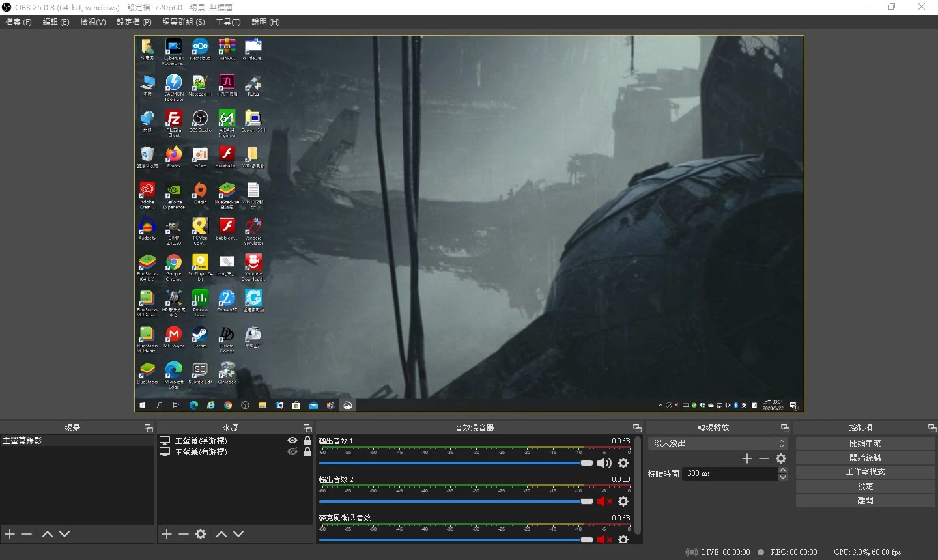Click the audio mixer vertical scrollbar
This screenshot has width=938, height=560.
pyautogui.click(x=638, y=485)
